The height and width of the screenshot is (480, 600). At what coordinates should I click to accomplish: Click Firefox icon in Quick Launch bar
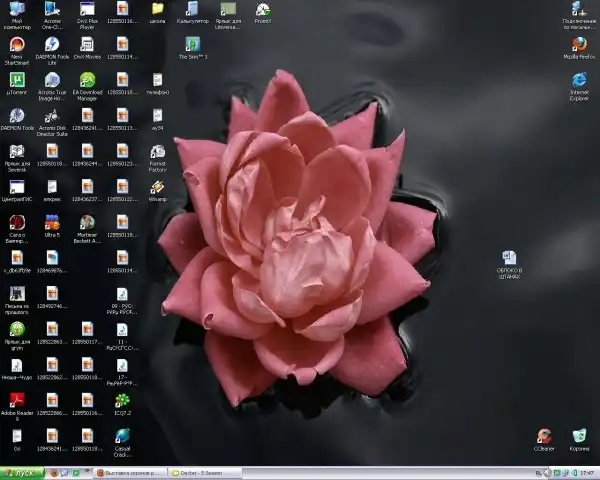click(x=53, y=473)
